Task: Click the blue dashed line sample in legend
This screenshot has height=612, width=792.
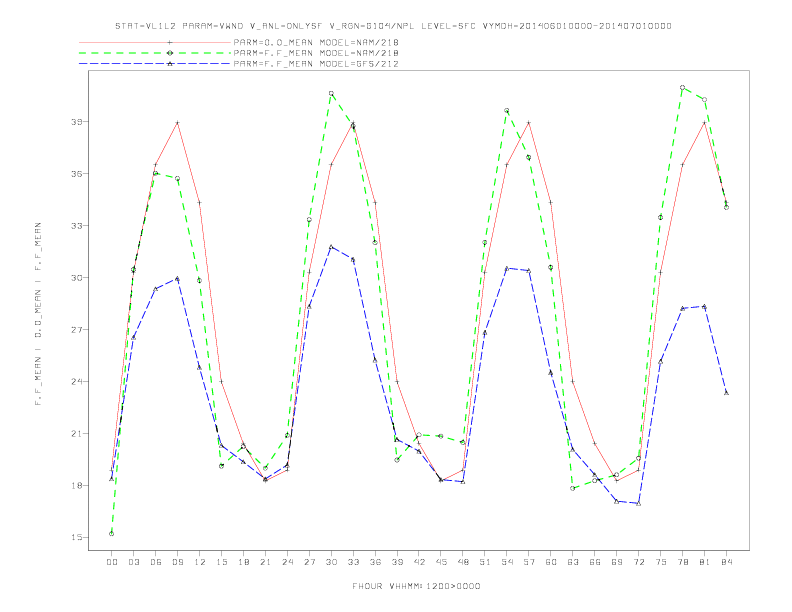Action: click(155, 64)
